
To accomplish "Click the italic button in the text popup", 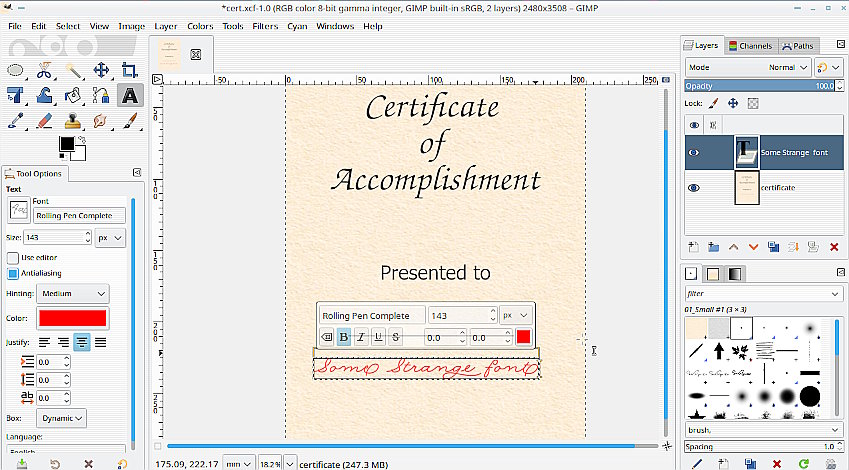I will (361, 337).
